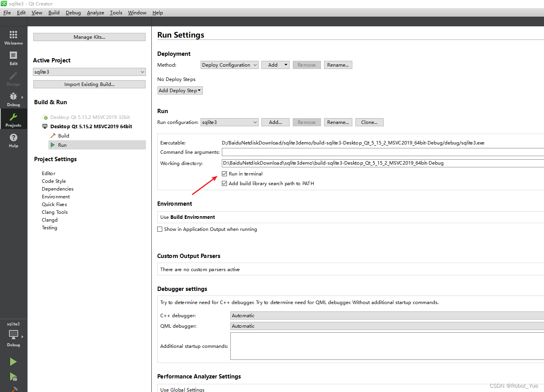Click the green Run arrow in kit tree
The image size is (544, 392).
coord(53,145)
